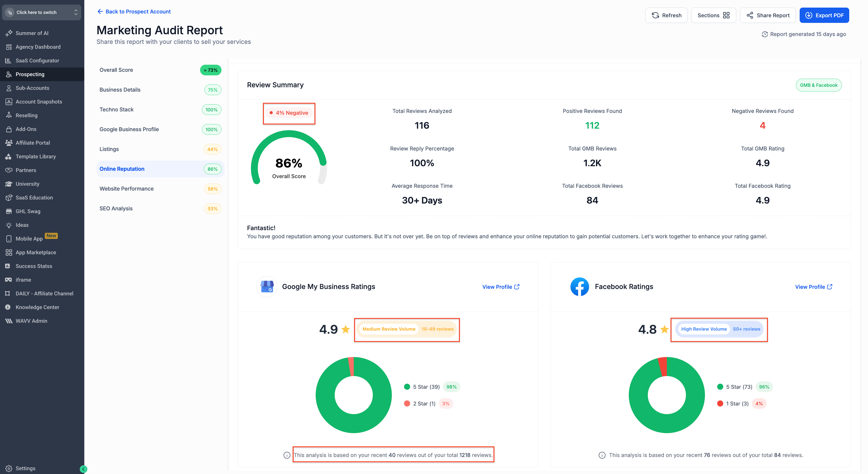Collapse the sidebar with green arrow
This screenshot has width=868, height=474.
point(84,469)
